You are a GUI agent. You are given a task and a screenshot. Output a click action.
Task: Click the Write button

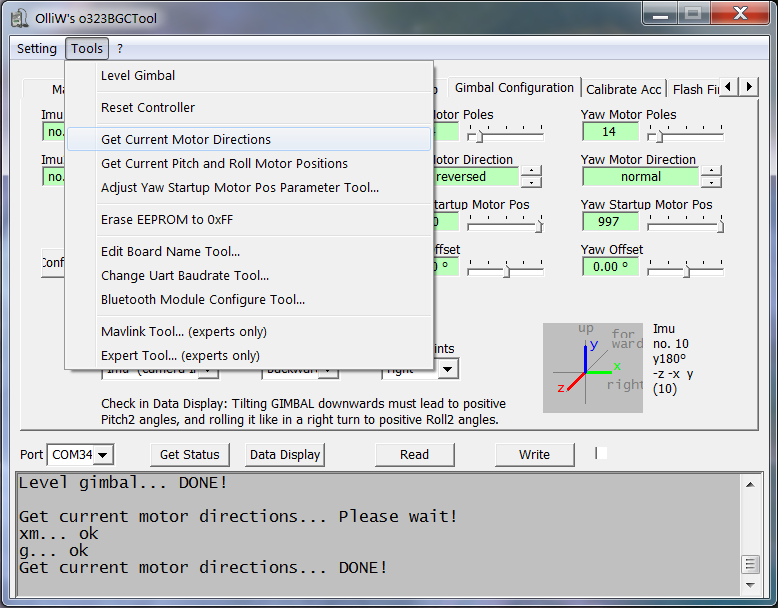point(534,455)
